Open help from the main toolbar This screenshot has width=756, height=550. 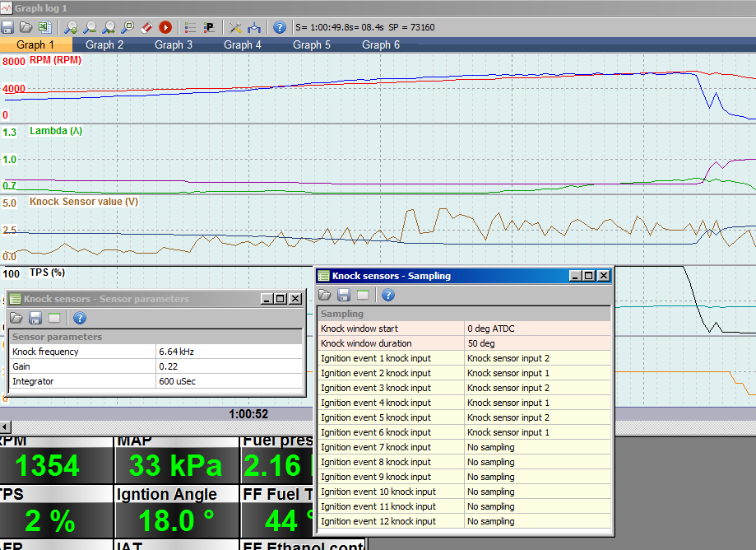tap(279, 27)
